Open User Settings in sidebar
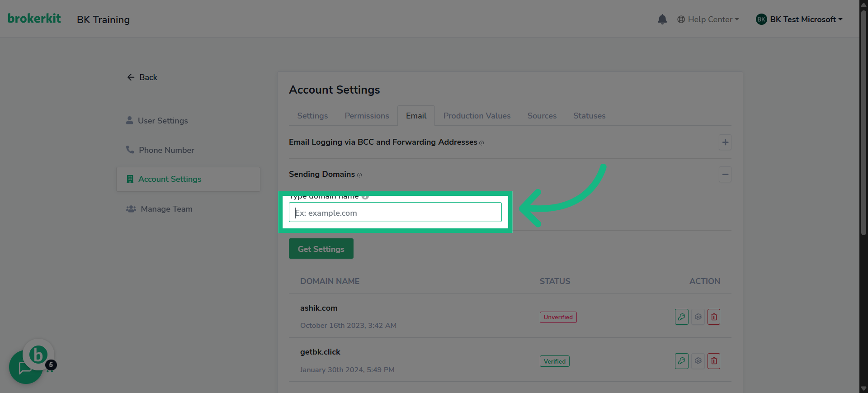The height and width of the screenshot is (393, 868). point(157,121)
